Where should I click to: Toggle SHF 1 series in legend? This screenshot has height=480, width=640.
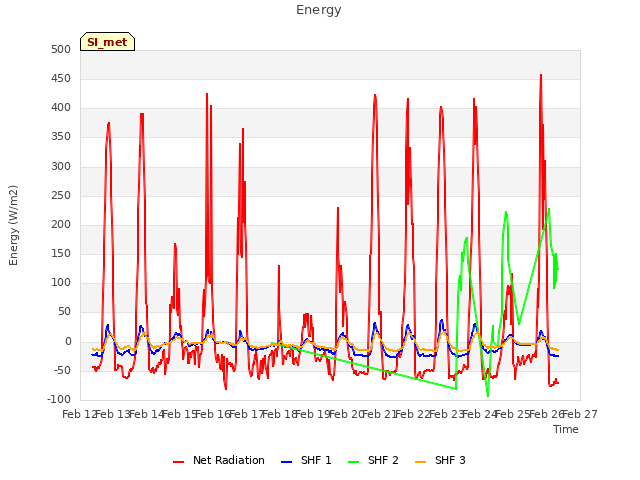tap(306, 460)
